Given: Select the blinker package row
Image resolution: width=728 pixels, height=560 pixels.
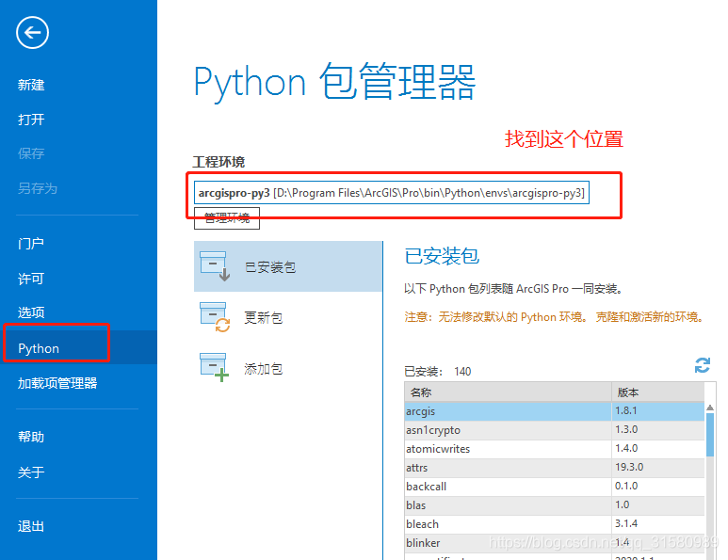Looking at the screenshot, I should (x=555, y=543).
